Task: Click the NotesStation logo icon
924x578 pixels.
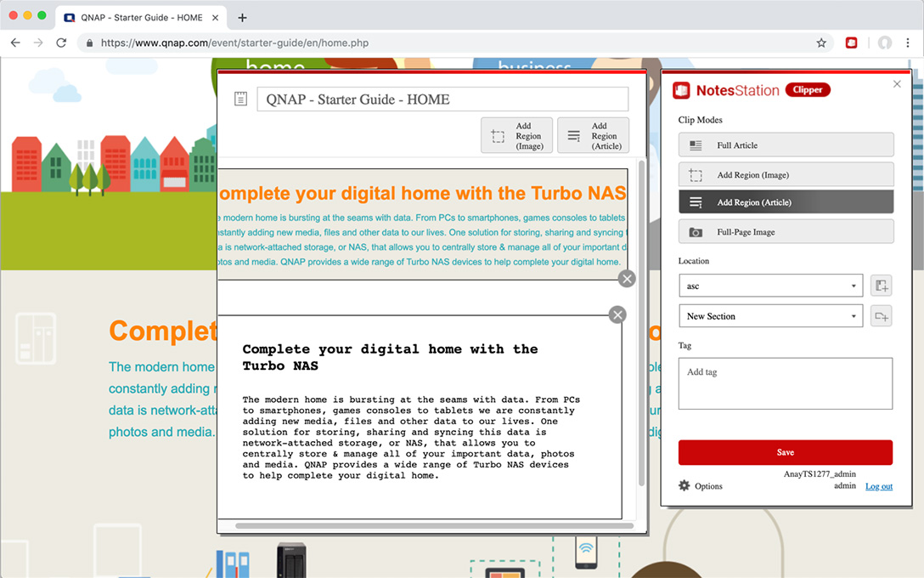Action: click(681, 89)
